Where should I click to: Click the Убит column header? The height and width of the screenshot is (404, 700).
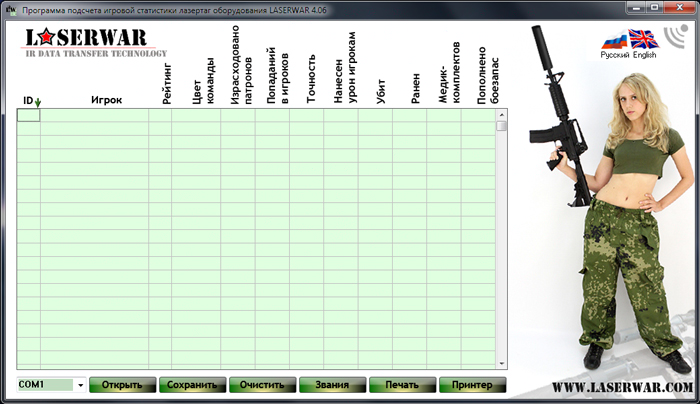tap(381, 92)
